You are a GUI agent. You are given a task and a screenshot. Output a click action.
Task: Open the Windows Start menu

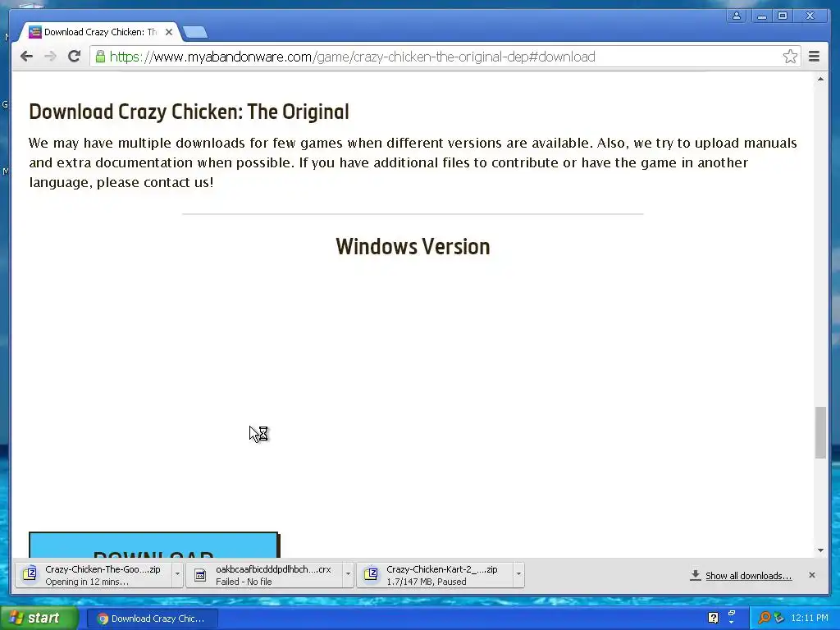tap(39, 618)
